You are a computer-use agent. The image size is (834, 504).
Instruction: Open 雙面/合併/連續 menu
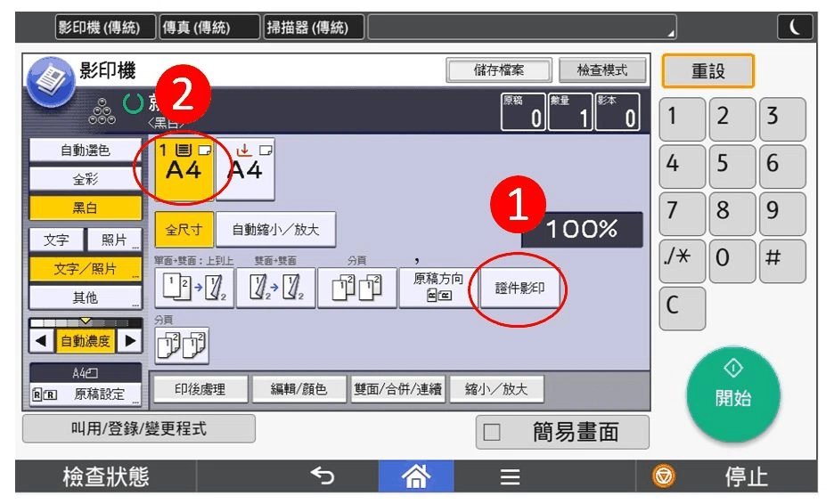coord(398,389)
